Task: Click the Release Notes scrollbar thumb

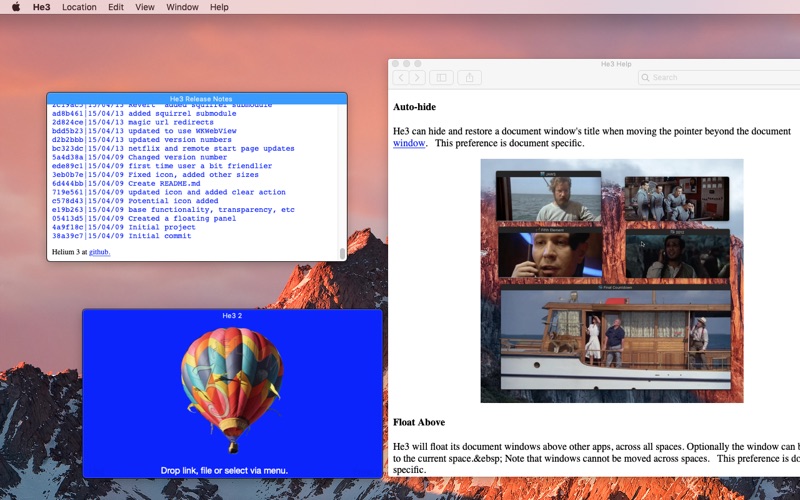Action: click(342, 253)
